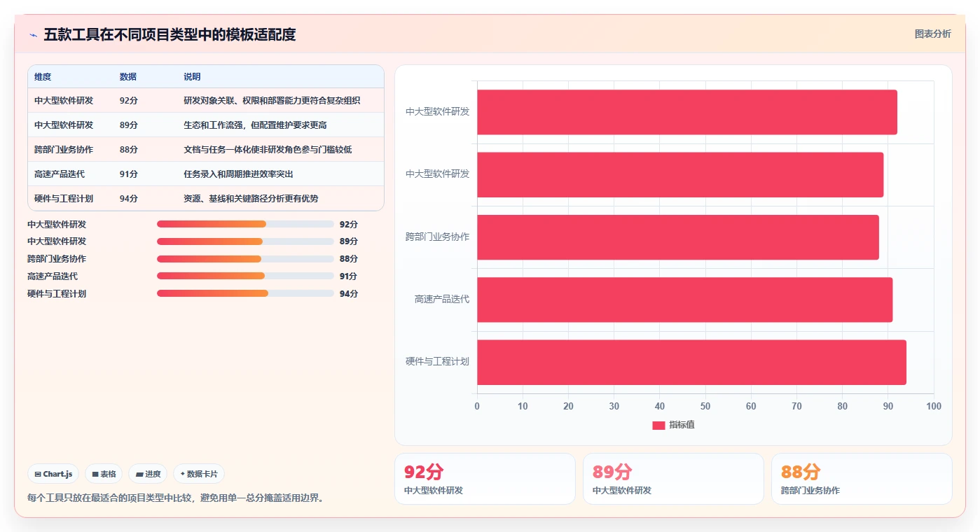Image resolution: width=980 pixels, height=532 pixels.
Task: Click the 91分 cell in the table
Action: [x=129, y=174]
